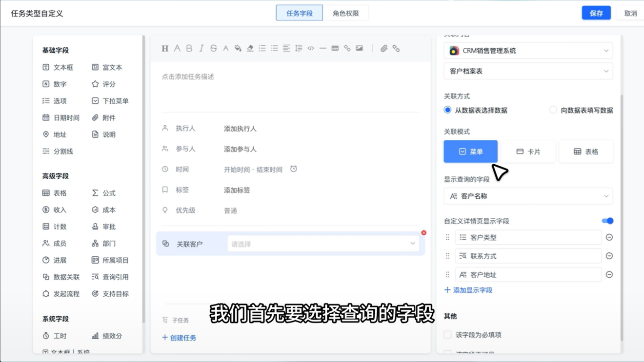This screenshot has height=362, width=644.
Task: Click 添加显示字段 link
Action: tap(468, 290)
